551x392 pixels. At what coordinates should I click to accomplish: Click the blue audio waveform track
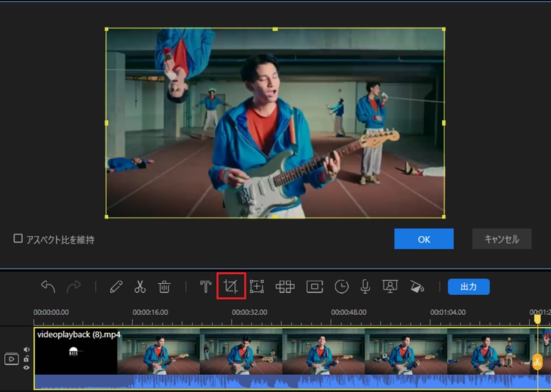(292, 382)
